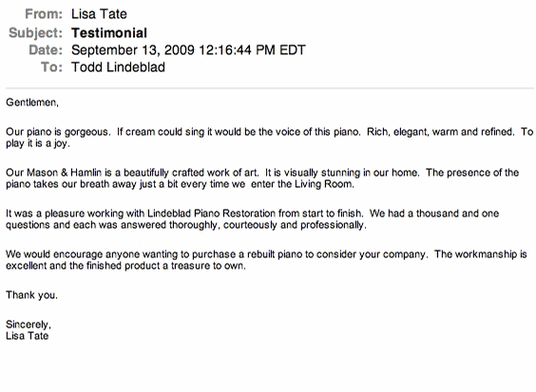Click recipient name Todd Lindeblad

click(x=118, y=67)
